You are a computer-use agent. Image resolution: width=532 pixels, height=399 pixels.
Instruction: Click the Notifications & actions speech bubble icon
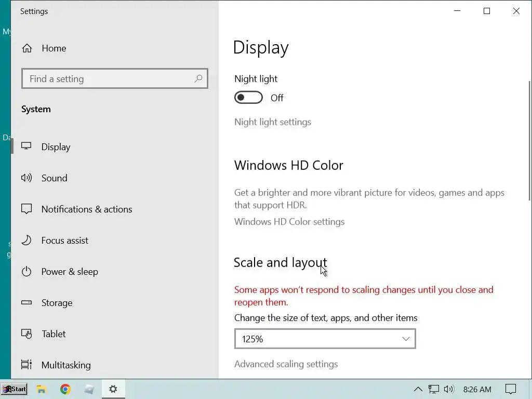[x=26, y=209]
